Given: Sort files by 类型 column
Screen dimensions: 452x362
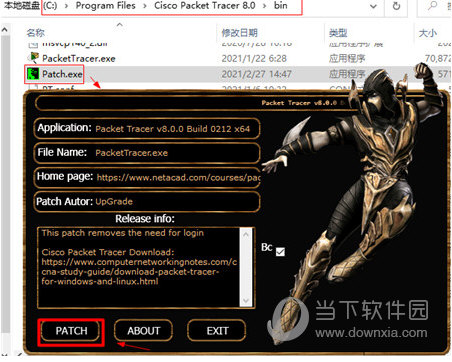Looking at the screenshot, I should point(338,33).
